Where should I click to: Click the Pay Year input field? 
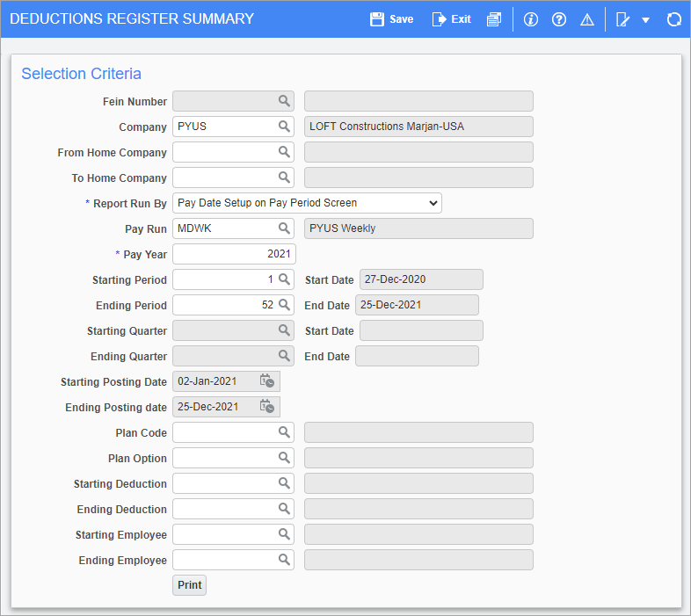[234, 254]
